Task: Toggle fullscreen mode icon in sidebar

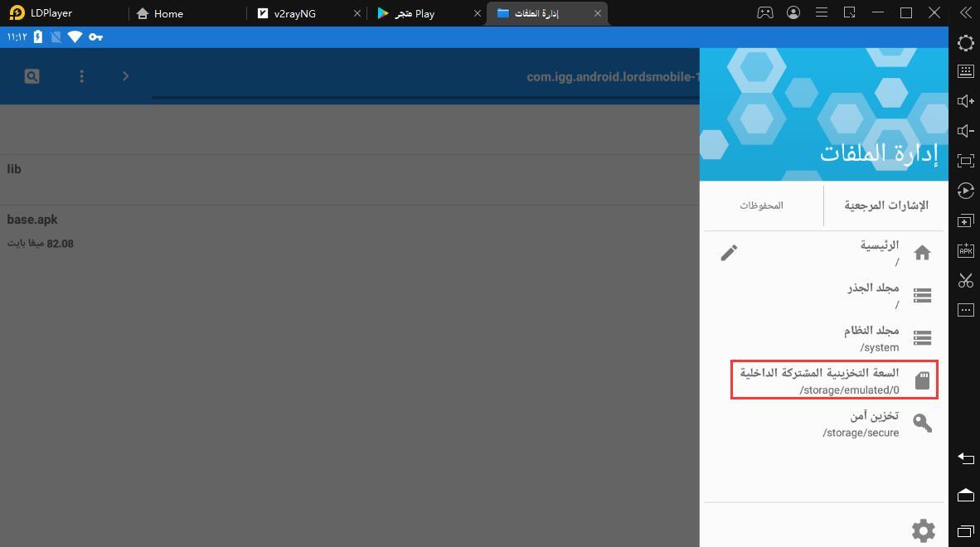Action: 966,161
